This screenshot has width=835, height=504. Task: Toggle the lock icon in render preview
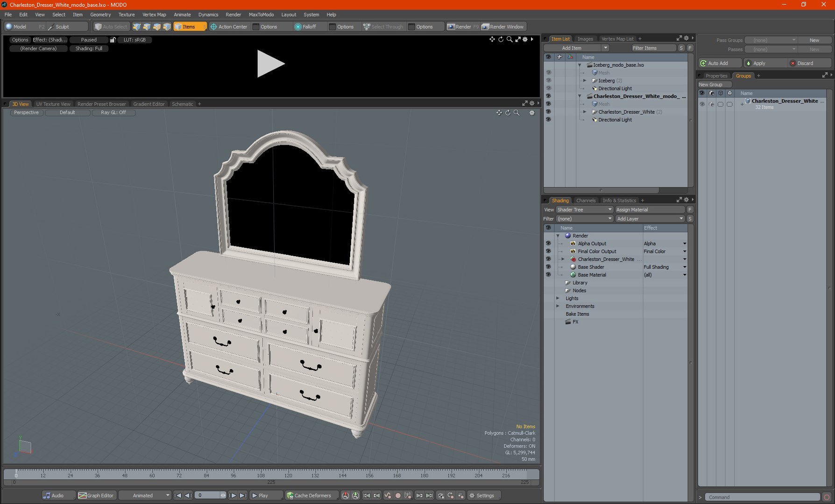113,40
